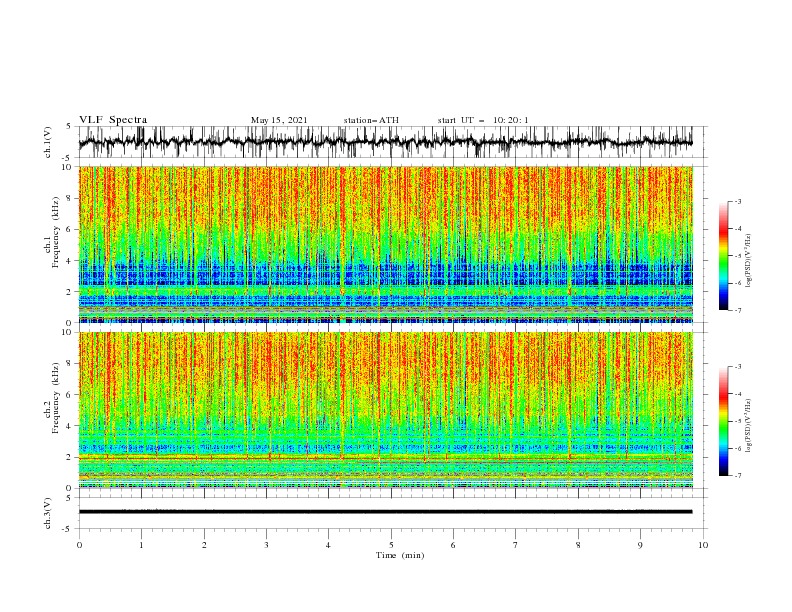Click the time axis tick label "4"
Image resolution: width=792 pixels, height=612 pixels.
pyautogui.click(x=328, y=545)
